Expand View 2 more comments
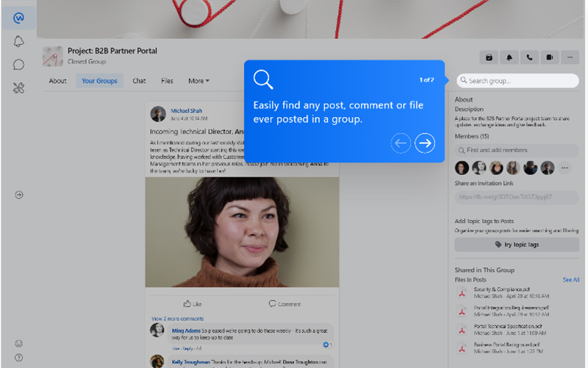 (177, 319)
